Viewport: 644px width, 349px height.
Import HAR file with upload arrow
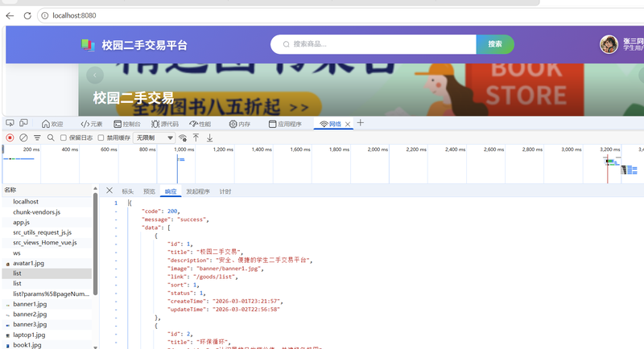pyautogui.click(x=196, y=138)
